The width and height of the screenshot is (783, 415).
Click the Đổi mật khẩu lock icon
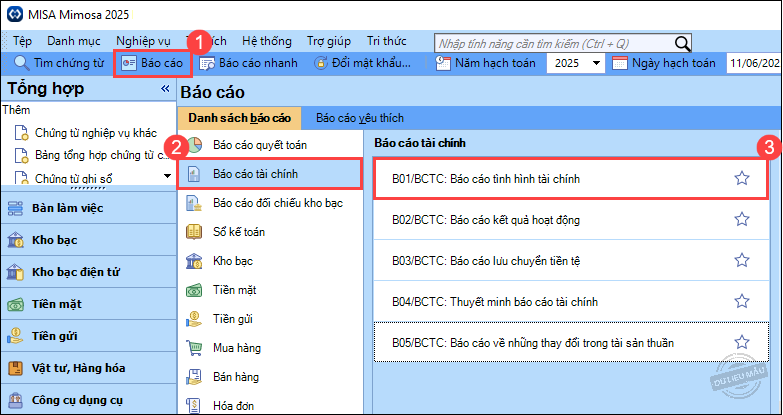(x=321, y=63)
